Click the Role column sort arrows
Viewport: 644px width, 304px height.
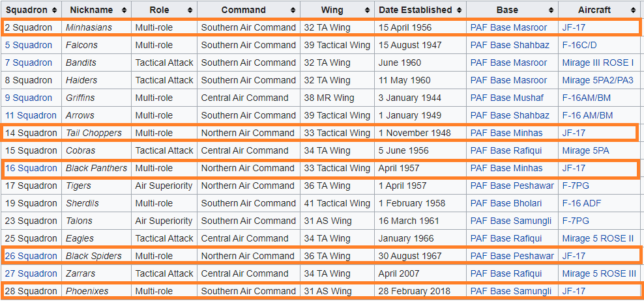pyautogui.click(x=190, y=10)
